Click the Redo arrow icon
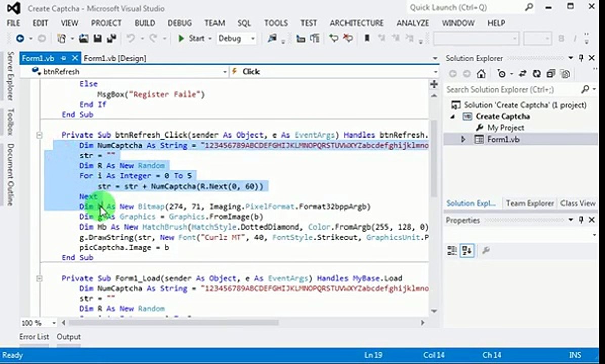Viewport: 605px width, 364px height. tap(154, 38)
